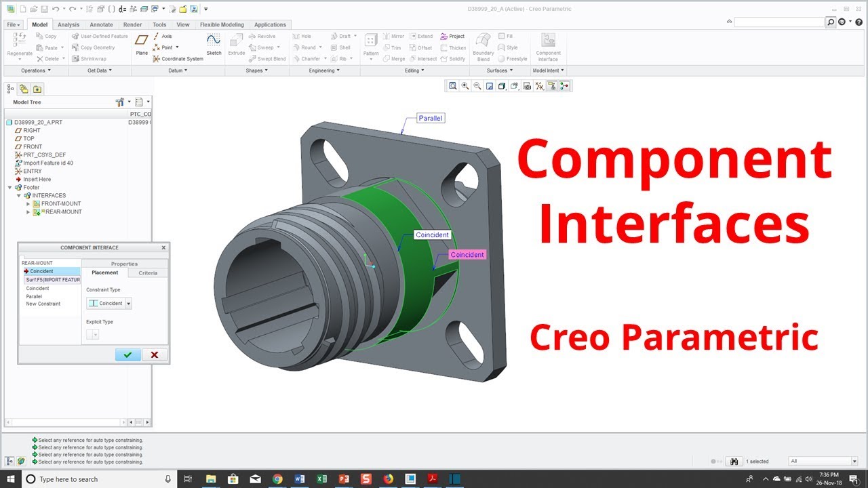
Task: Switch to the Criteria tab
Action: (x=148, y=272)
